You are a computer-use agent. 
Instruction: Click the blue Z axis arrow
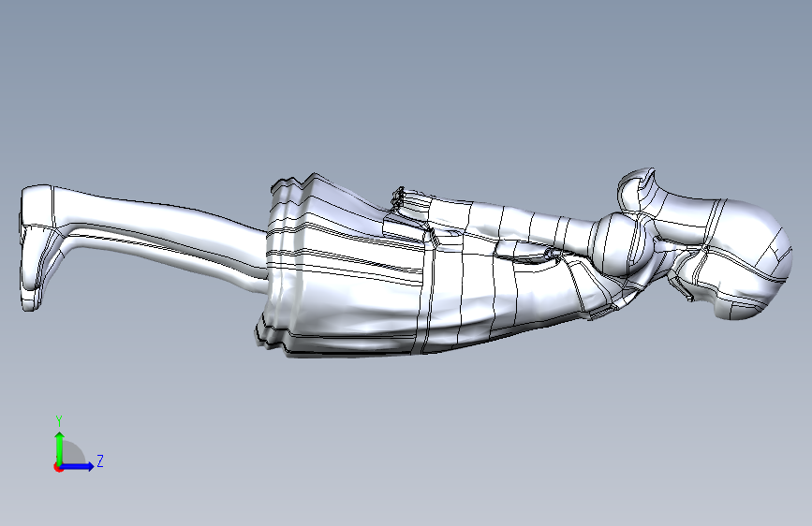pyautogui.click(x=77, y=466)
